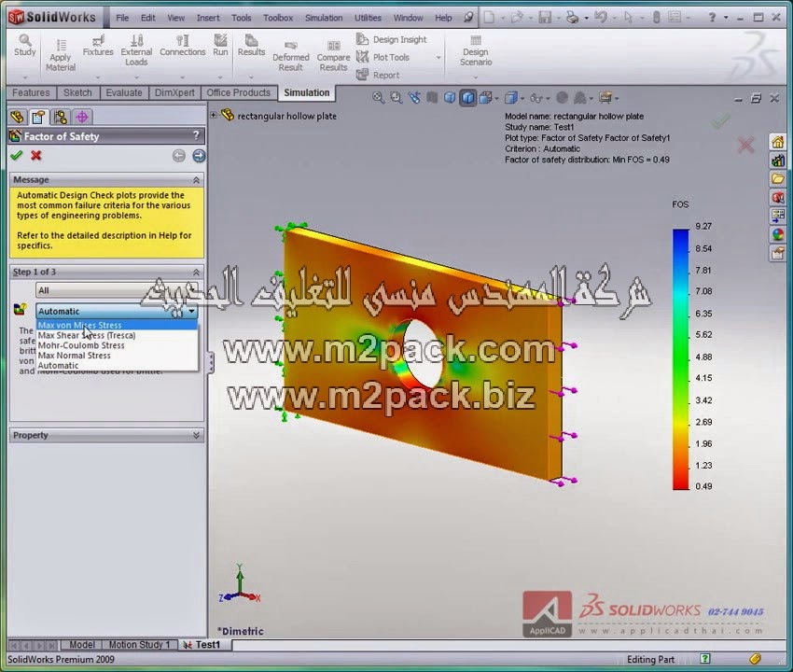Switch to DimXpert tab
The height and width of the screenshot is (672, 793).
click(x=174, y=92)
